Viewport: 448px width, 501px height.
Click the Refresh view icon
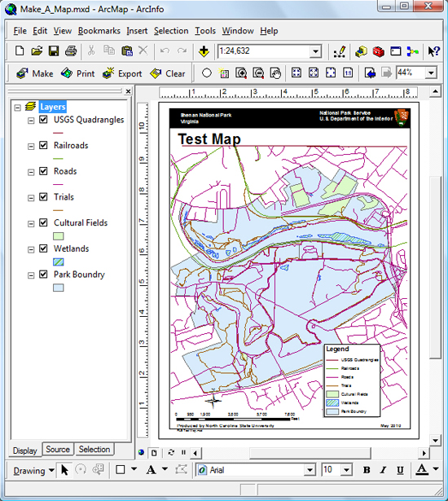pos(171,452)
